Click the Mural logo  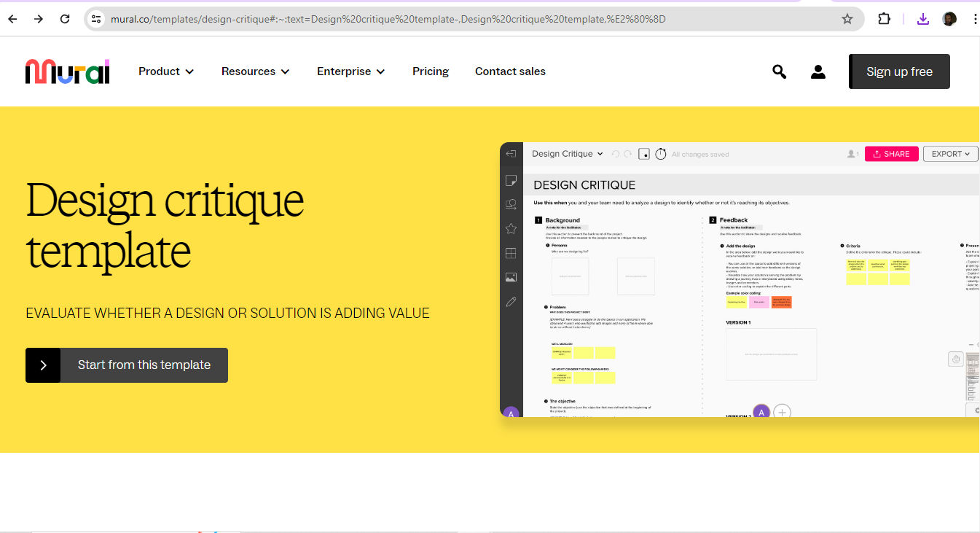(x=67, y=71)
